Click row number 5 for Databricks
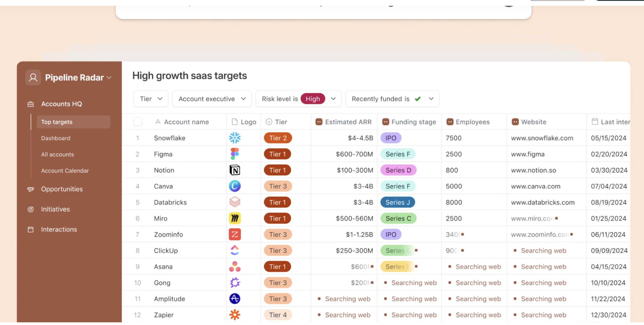This screenshot has width=644, height=325. point(137,202)
